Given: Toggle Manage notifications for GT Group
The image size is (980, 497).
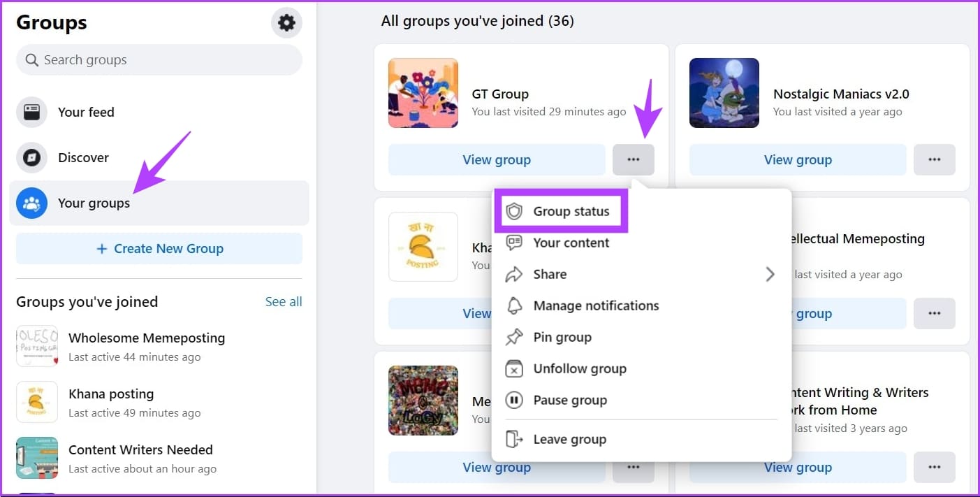Looking at the screenshot, I should [596, 305].
